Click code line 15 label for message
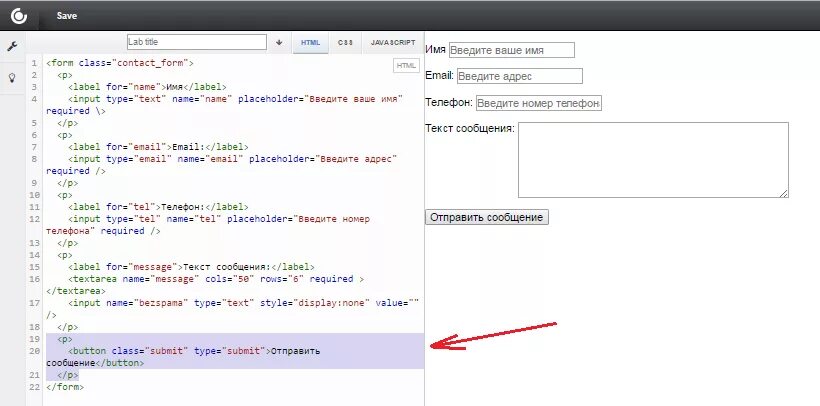 (x=191, y=267)
